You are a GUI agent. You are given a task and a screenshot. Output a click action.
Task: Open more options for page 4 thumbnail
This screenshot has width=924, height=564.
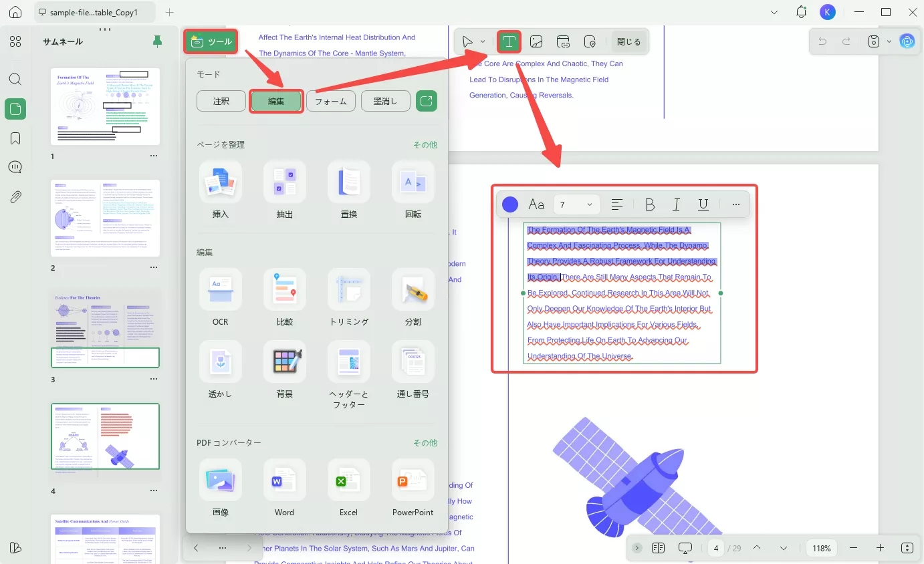(x=154, y=491)
